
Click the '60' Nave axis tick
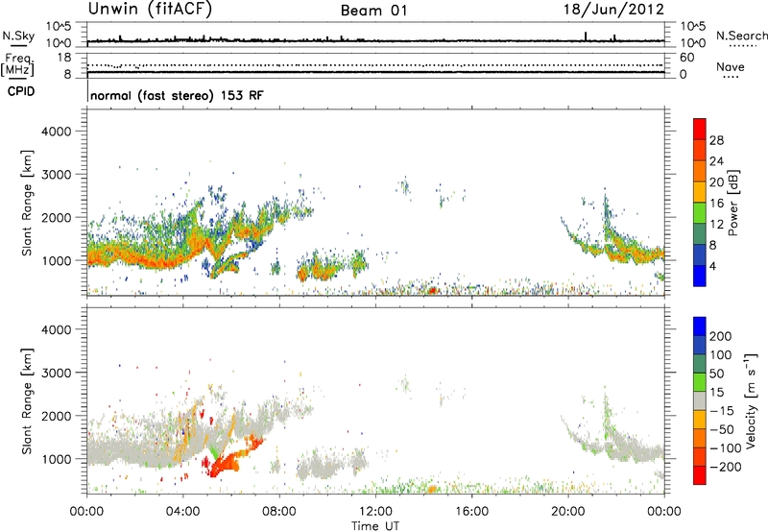click(686, 58)
